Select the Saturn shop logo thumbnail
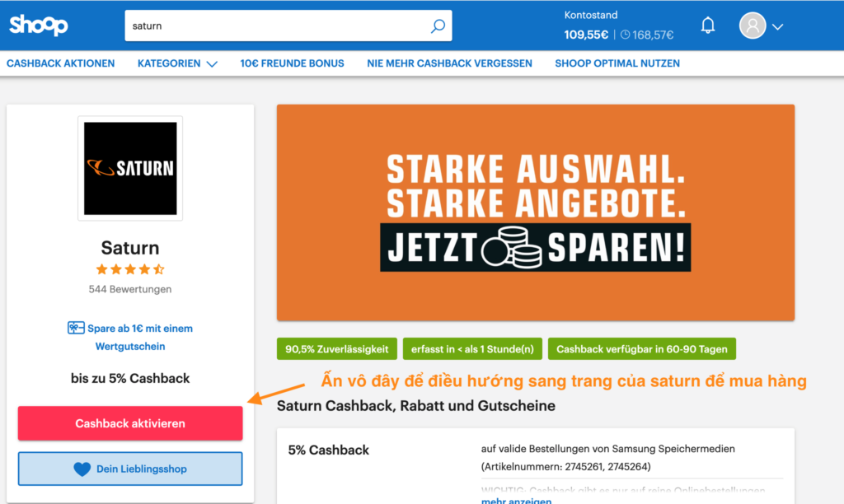This screenshot has height=504, width=844. [x=130, y=168]
